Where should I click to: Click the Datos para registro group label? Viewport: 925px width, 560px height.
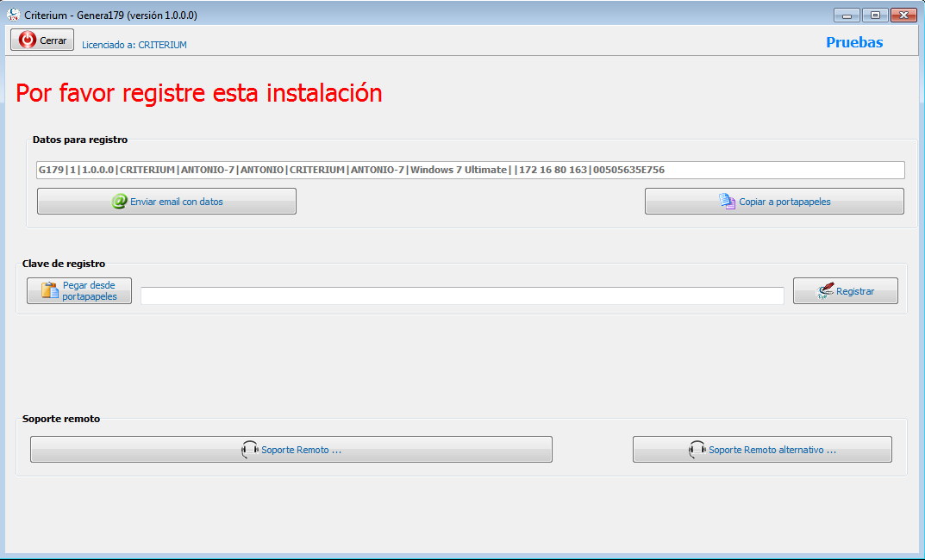tap(80, 140)
